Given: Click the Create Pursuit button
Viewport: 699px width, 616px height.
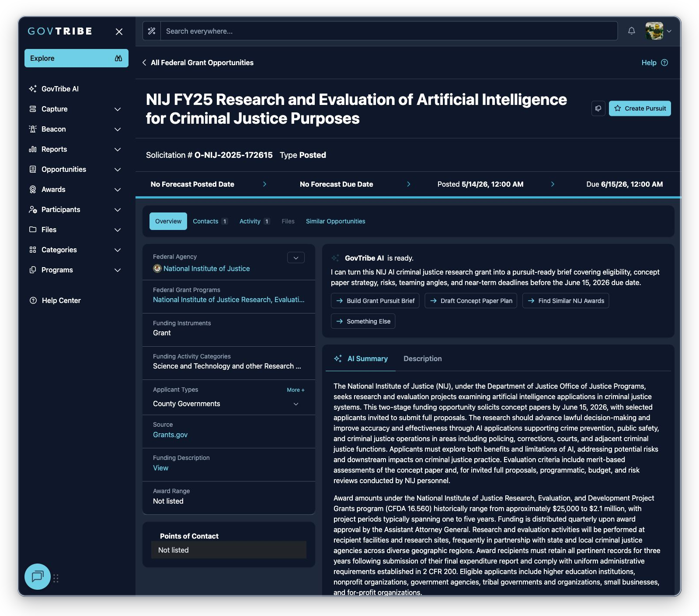Looking at the screenshot, I should 640,108.
